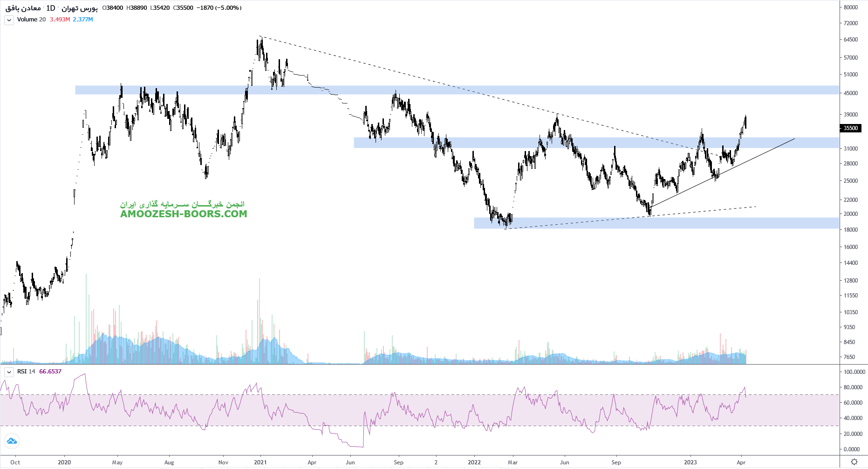This screenshot has height=469, width=868.
Task: Collapse the RSI indicator legend chevron
Action: point(9,372)
